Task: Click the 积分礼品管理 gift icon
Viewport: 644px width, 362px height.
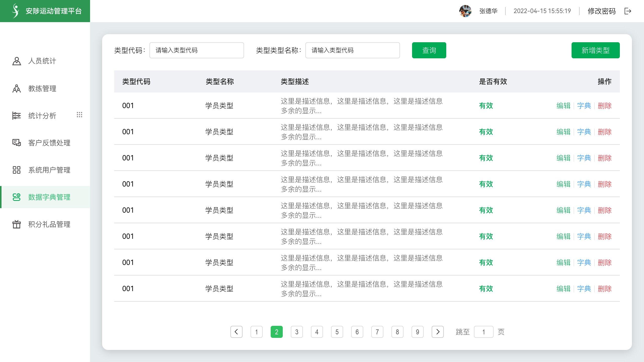Action: click(17, 224)
